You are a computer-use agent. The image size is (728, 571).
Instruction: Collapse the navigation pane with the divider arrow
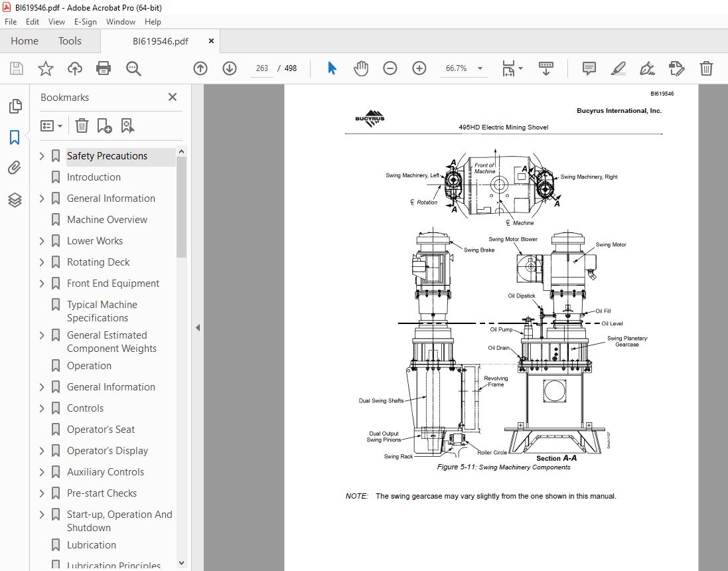pos(198,327)
